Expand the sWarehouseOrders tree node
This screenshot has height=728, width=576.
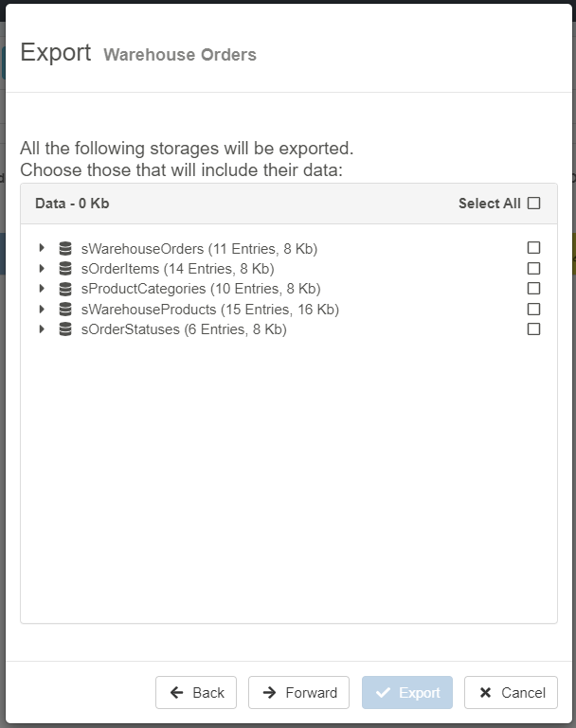click(42, 249)
